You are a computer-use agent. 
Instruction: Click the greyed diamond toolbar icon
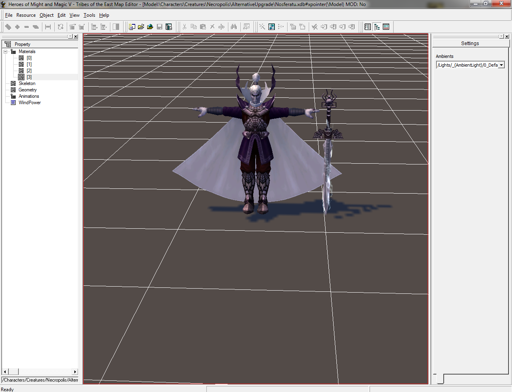coord(17,27)
